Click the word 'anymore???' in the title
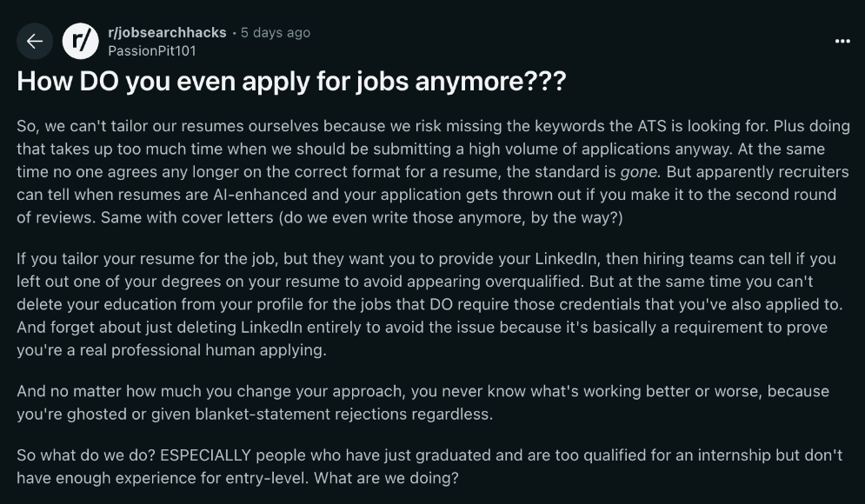This screenshot has height=504, width=865. coord(490,82)
